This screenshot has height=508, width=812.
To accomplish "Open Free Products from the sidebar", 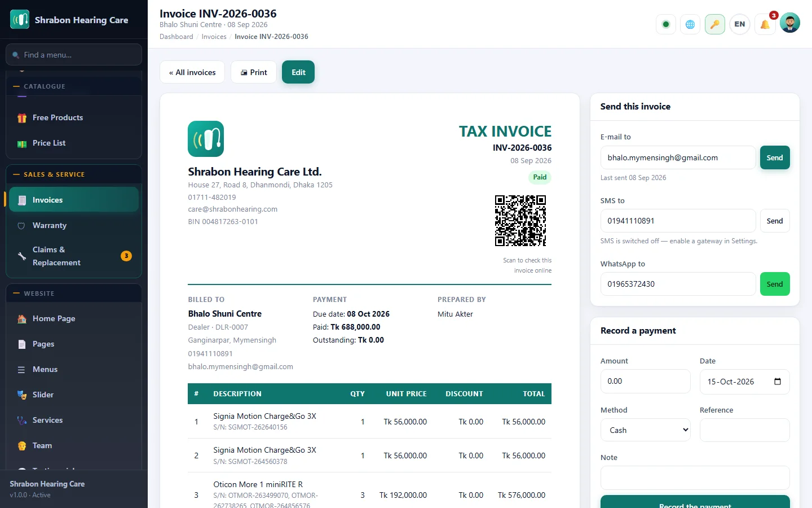I will [74, 117].
